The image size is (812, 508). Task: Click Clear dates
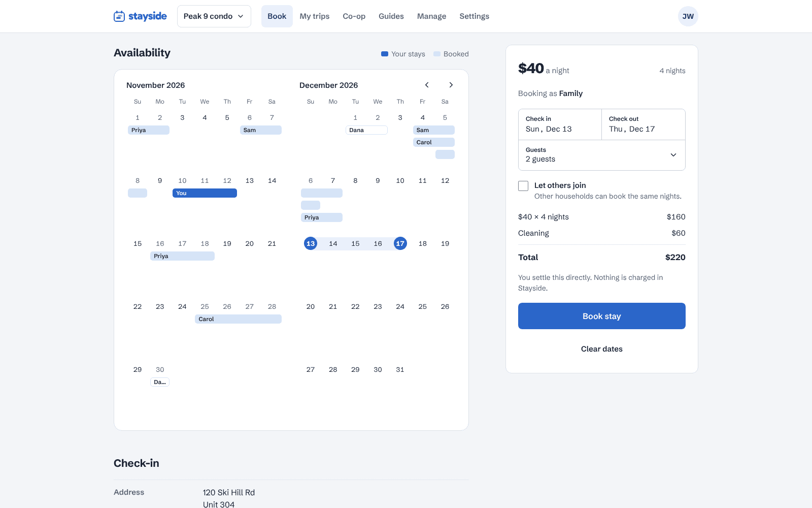tap(602, 349)
